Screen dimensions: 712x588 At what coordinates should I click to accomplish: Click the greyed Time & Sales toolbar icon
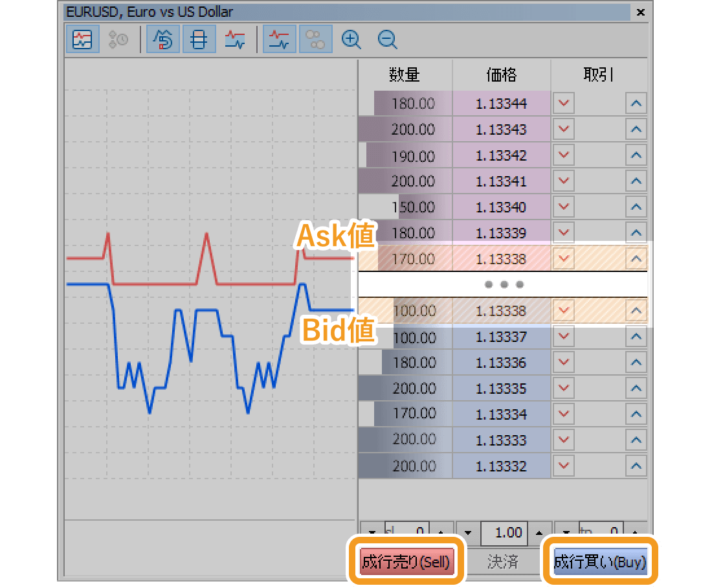click(118, 40)
